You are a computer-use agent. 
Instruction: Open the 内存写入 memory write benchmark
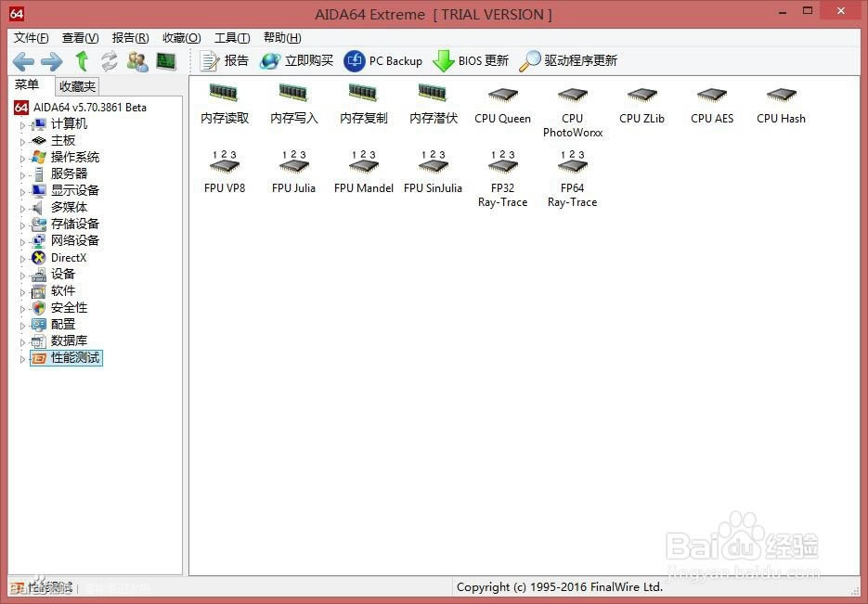point(294,104)
